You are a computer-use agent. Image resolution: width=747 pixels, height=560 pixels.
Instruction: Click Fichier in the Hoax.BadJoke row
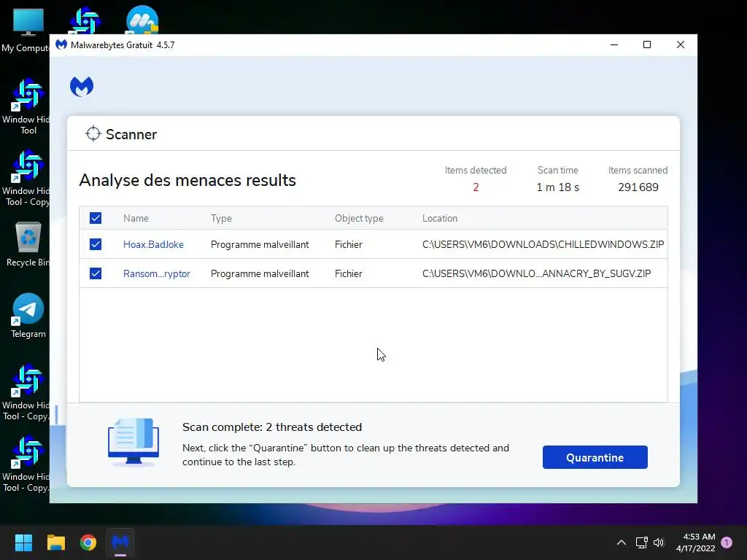tap(348, 244)
